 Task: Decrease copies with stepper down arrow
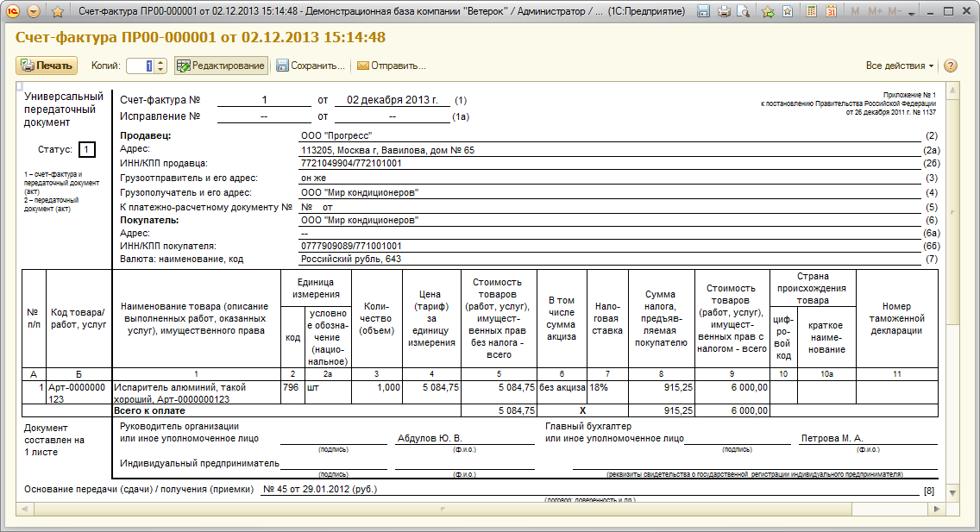coord(160,69)
